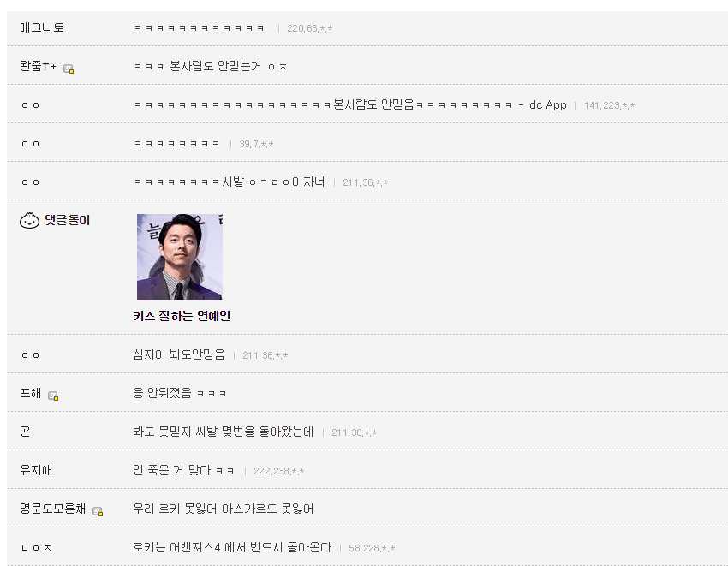The height and width of the screenshot is (566, 728).
Task: Click the gallog icon next to 영문도모른채
Action: click(x=98, y=511)
